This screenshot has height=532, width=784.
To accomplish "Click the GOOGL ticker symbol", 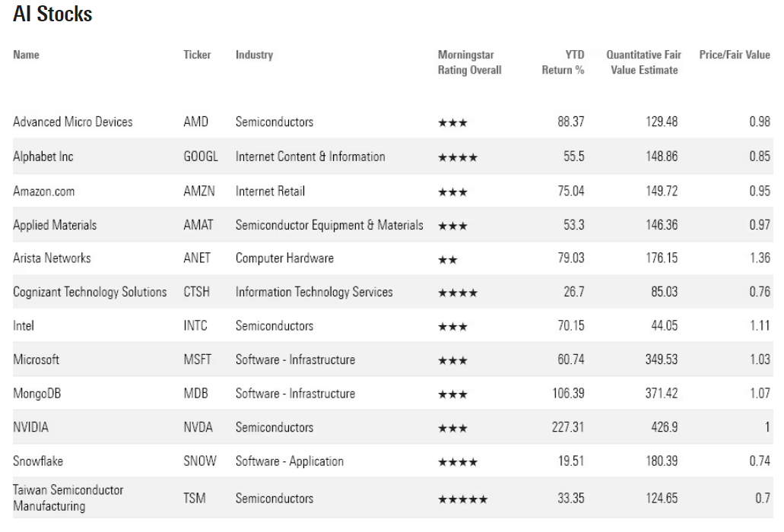I will [x=201, y=157].
